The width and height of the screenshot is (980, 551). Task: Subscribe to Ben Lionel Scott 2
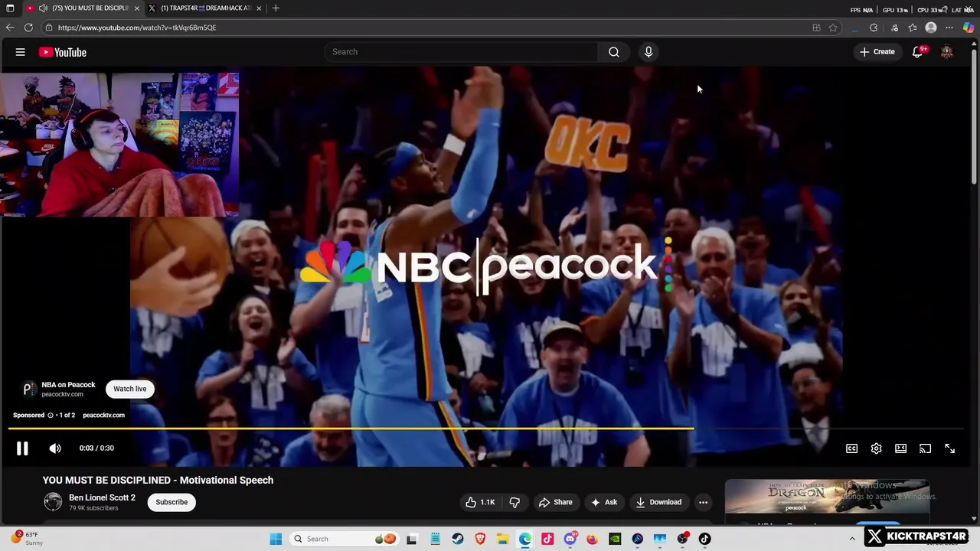171,502
